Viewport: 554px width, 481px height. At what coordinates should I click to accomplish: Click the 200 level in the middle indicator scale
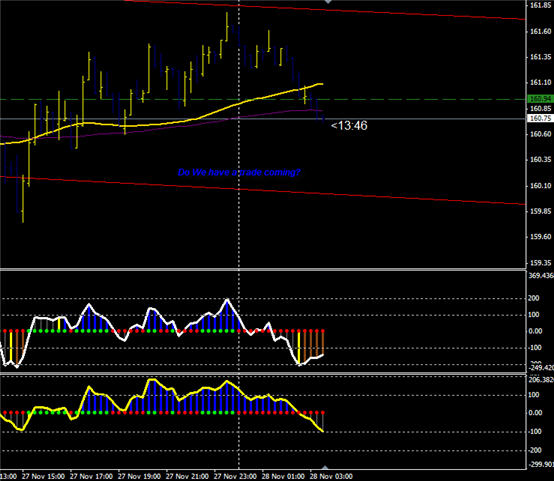coord(534,298)
